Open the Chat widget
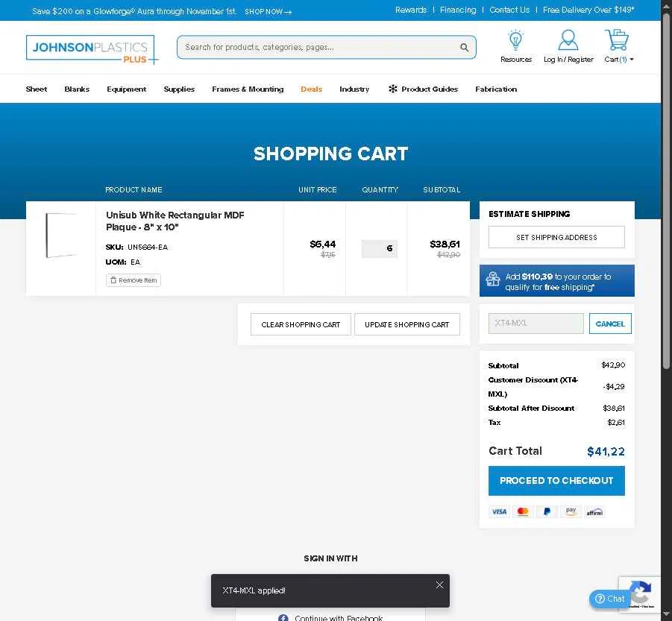Image resolution: width=672 pixels, height=621 pixels. (609, 599)
